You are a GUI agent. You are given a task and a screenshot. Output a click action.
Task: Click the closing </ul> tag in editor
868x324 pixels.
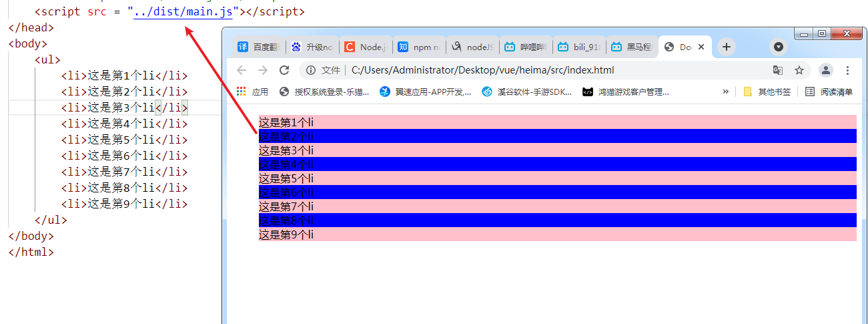51,220
